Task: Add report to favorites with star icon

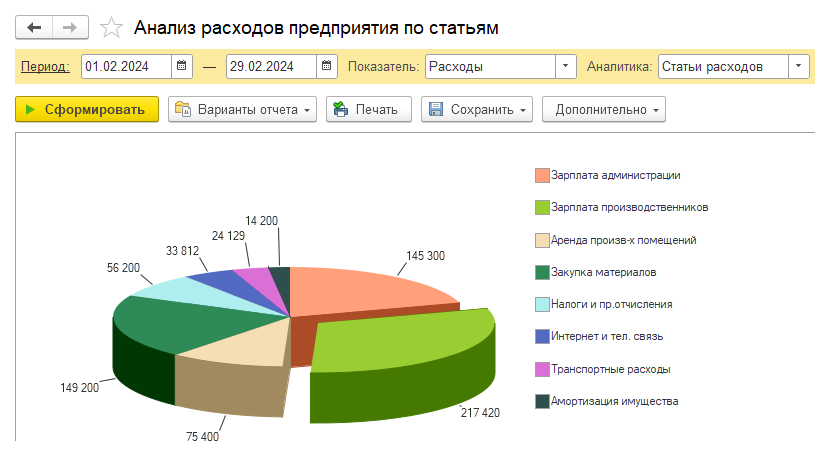Action: coord(111,28)
